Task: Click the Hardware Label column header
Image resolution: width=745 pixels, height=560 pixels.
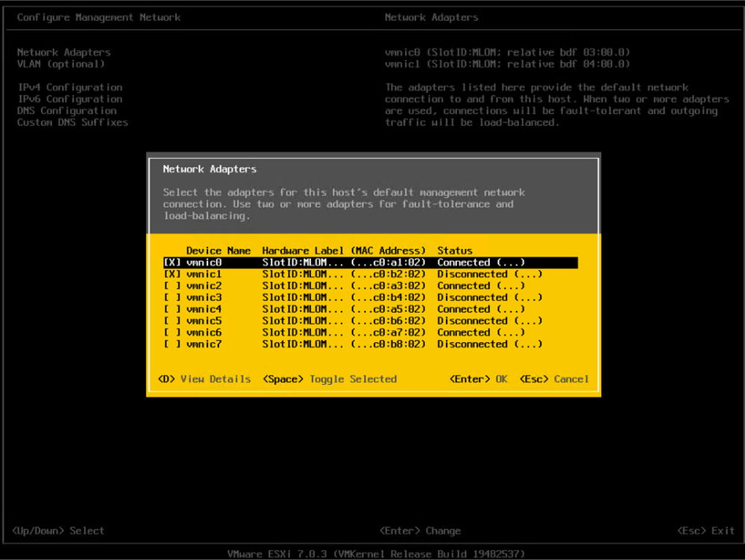Action: [303, 251]
